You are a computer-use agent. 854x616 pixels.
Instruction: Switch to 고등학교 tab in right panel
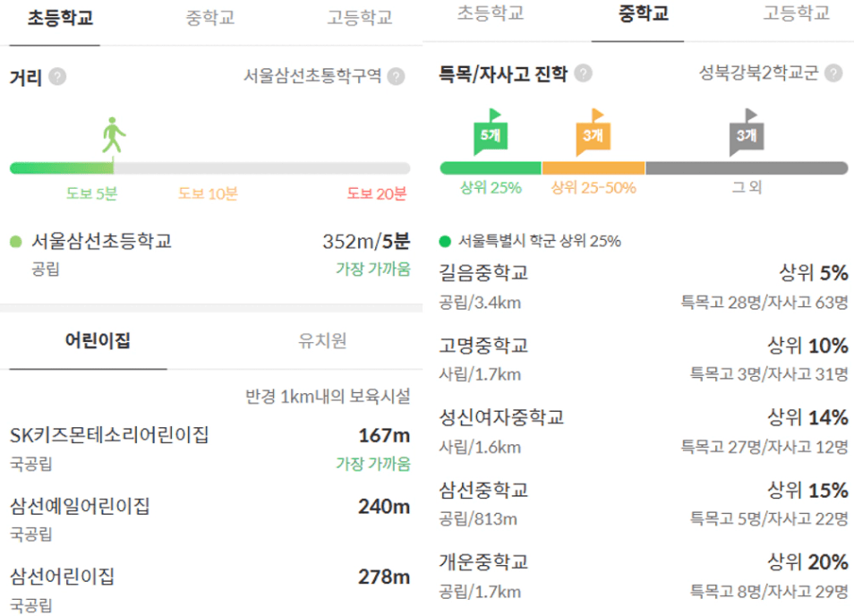point(796,13)
